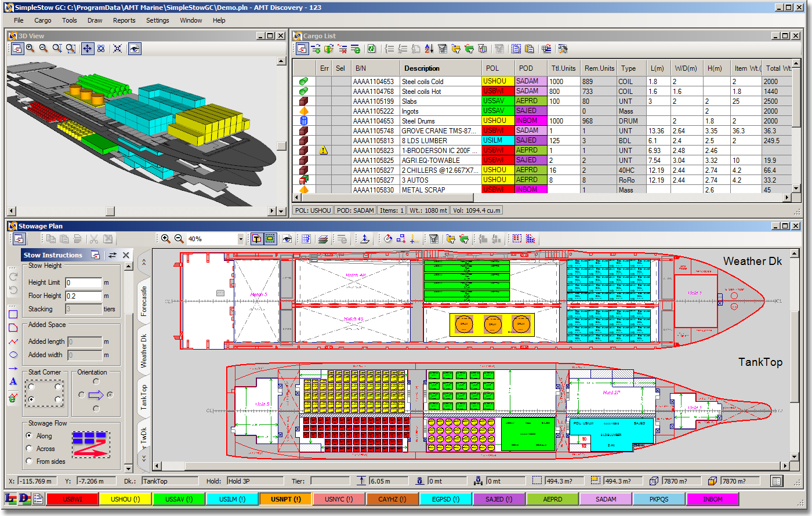Select the Steel Drums cargo row
The height and width of the screenshot is (516, 812).
click(543, 121)
